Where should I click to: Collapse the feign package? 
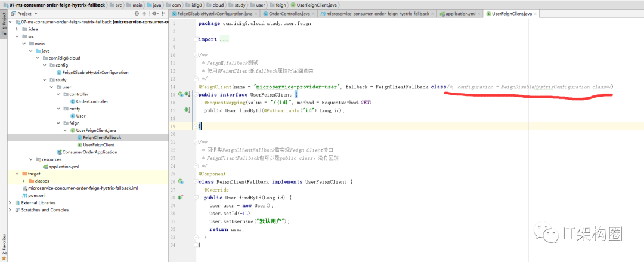click(58, 123)
